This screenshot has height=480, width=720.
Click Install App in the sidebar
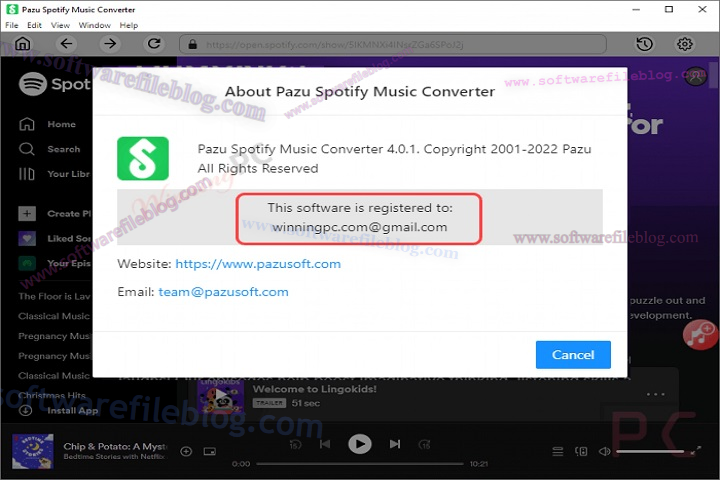(72, 410)
